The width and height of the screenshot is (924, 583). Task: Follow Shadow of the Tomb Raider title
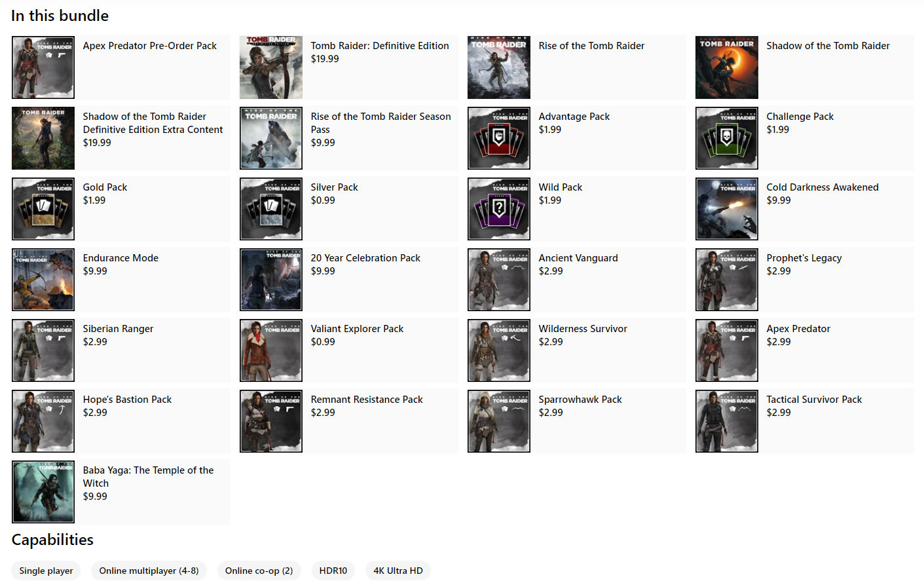[x=828, y=46]
